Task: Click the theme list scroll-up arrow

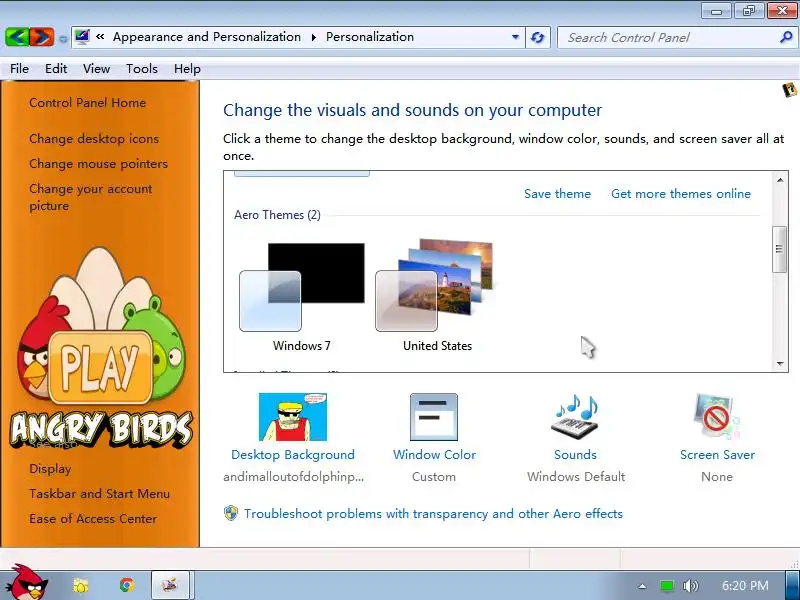Action: (x=780, y=180)
